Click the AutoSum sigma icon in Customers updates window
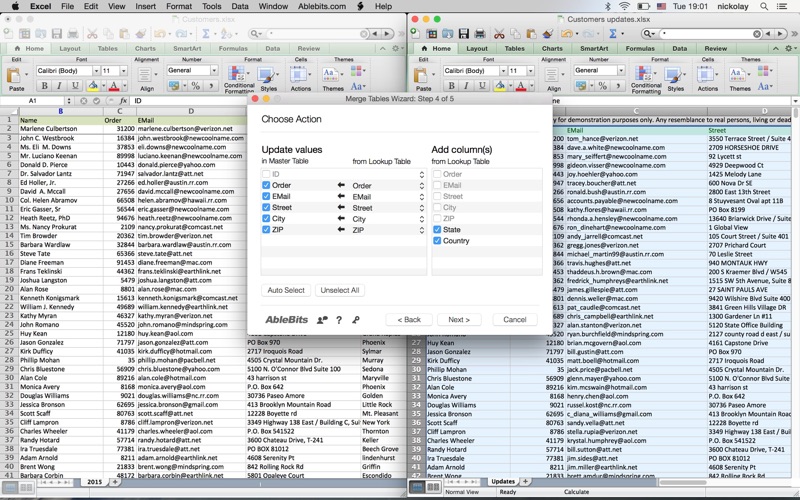Viewport: 800px width, 500px height. pos(613,34)
